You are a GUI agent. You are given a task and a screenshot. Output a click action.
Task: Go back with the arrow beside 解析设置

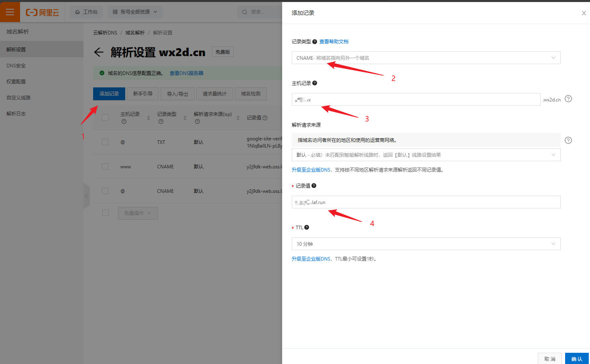99,52
